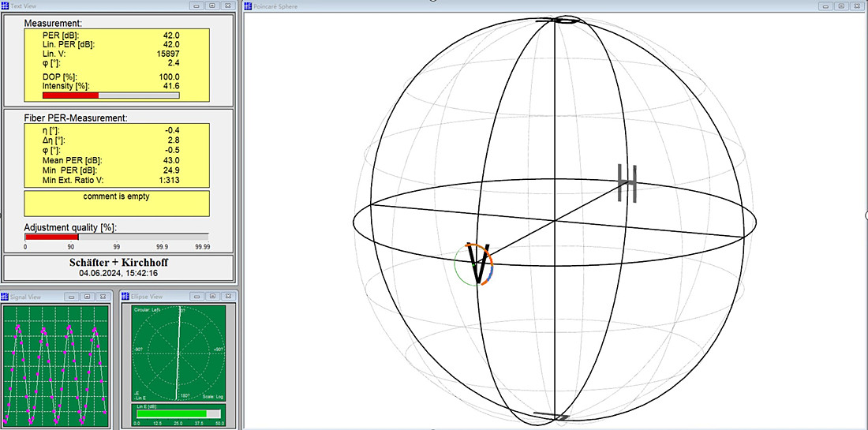Click the 'Scale: Log' label in Ellipse View

coord(213,398)
